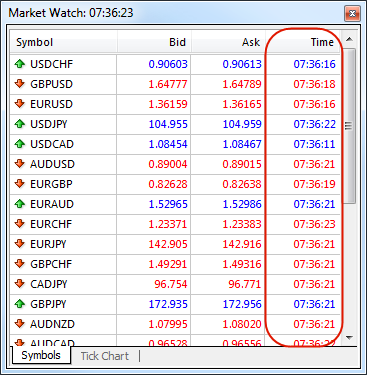Image resolution: width=367 pixels, height=375 pixels.
Task: Switch to the Tick Chart tab
Action: [105, 356]
